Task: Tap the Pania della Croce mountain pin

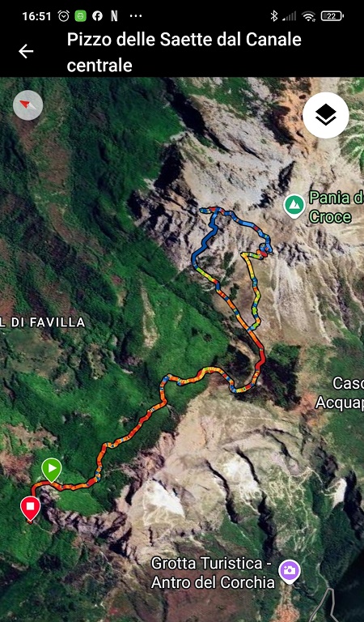Action: coord(294,207)
